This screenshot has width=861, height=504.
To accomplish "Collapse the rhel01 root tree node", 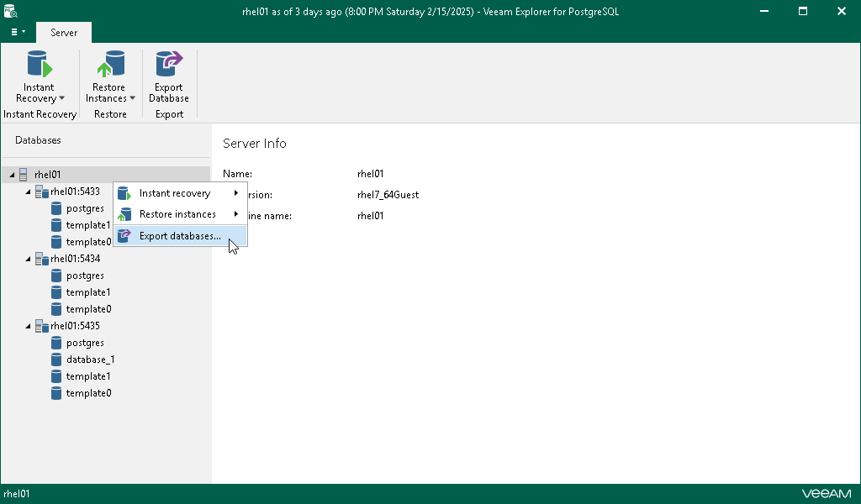I will (x=12, y=174).
